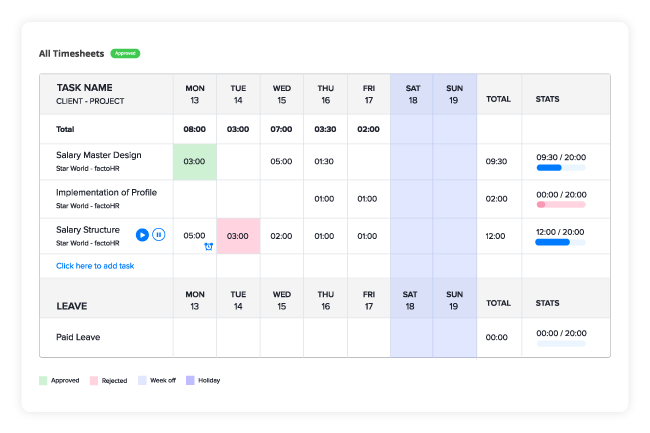650x433 pixels.
Task: Click the Week off legend swatch
Action: point(142,380)
